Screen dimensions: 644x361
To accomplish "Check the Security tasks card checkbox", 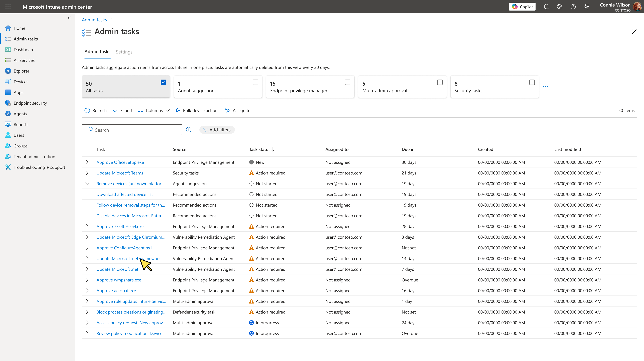I will click(x=532, y=82).
